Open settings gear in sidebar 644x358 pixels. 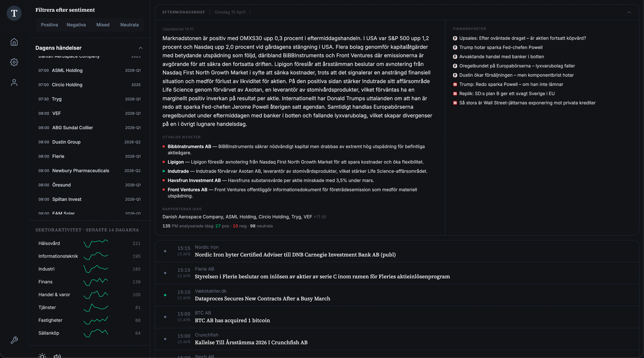click(14, 62)
